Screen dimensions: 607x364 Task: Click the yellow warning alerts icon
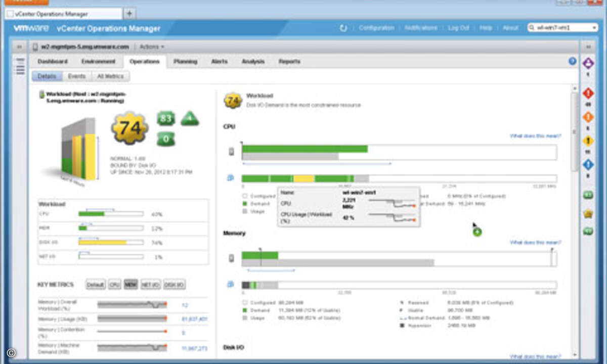coord(588,141)
